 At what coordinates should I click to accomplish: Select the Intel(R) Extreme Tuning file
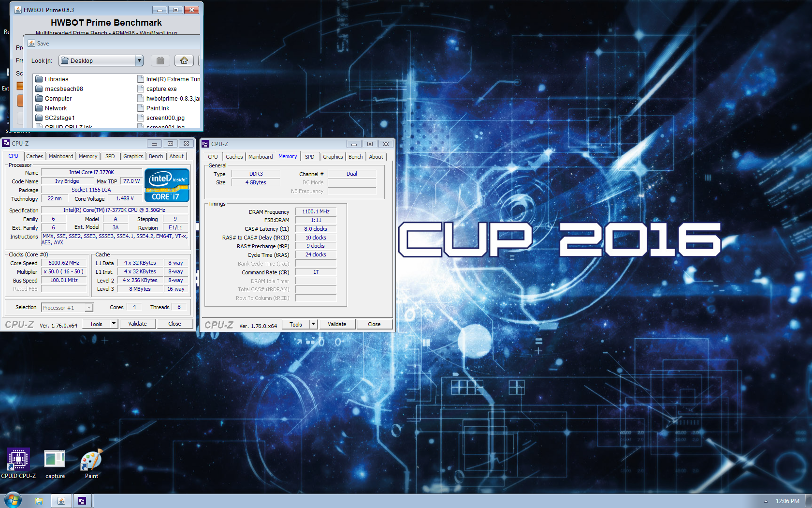[169, 79]
